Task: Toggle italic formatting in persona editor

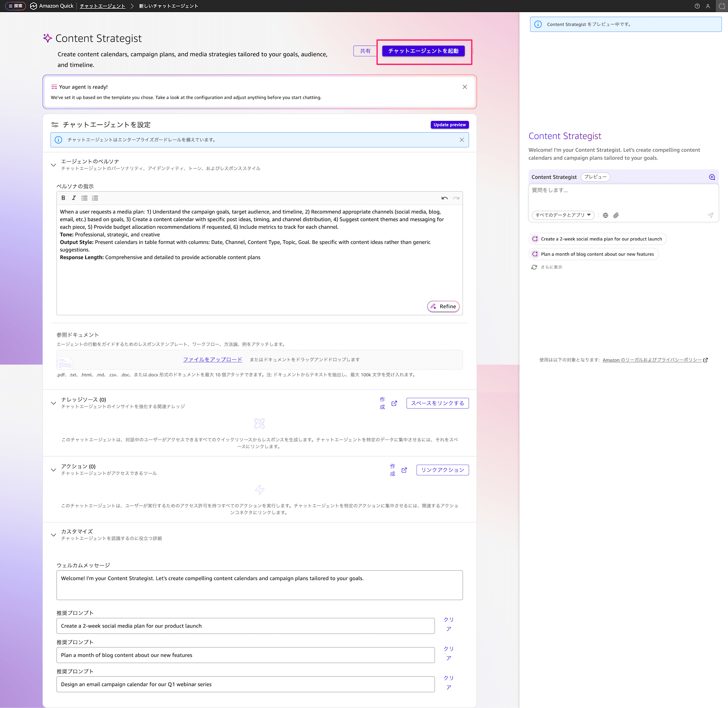Action: (x=74, y=198)
